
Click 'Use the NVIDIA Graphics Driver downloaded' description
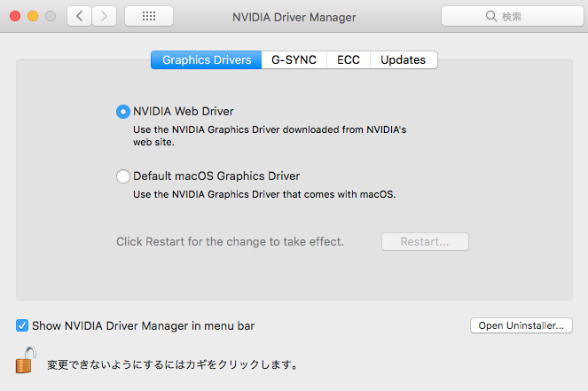(270, 136)
